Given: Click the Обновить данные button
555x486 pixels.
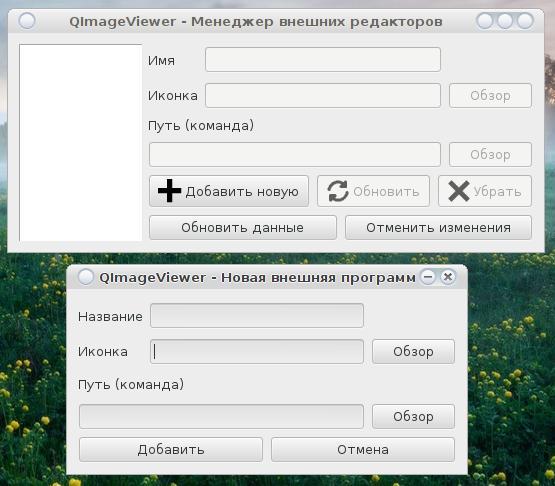Looking at the screenshot, I should pos(242,227).
